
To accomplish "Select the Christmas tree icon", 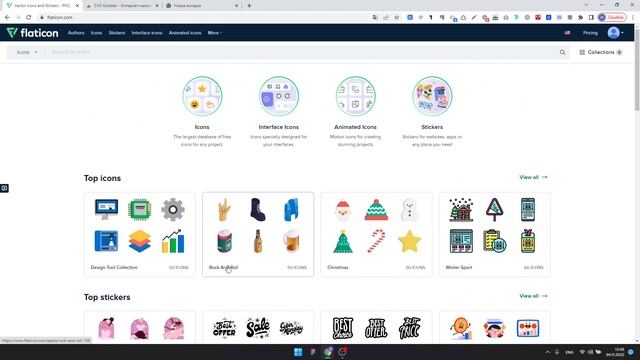I will click(343, 241).
